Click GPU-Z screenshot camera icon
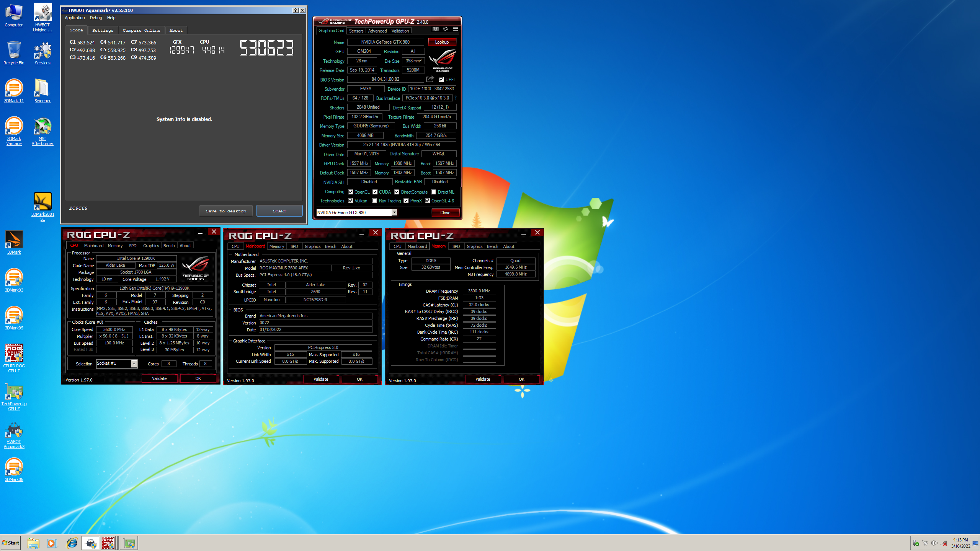The width and height of the screenshot is (980, 551). [436, 29]
